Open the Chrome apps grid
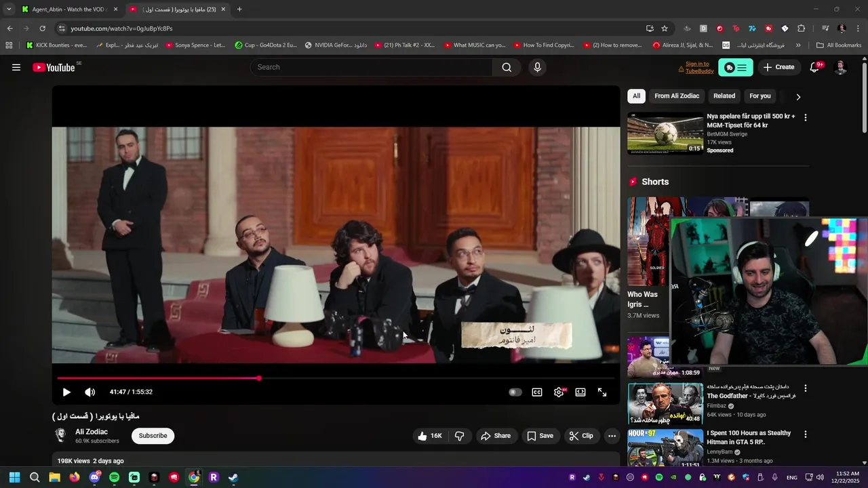Viewport: 868px width, 488px height. coord(9,45)
